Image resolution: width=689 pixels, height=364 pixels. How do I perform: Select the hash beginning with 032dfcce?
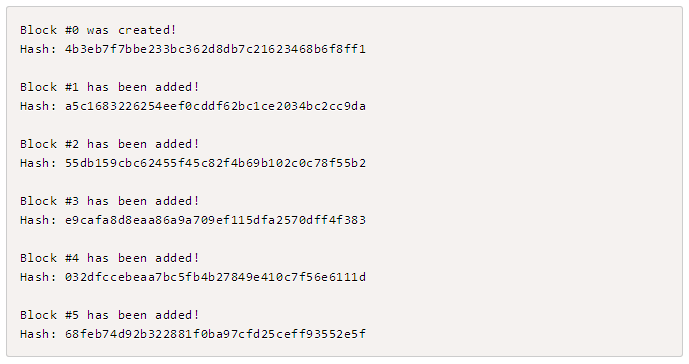coord(215,277)
